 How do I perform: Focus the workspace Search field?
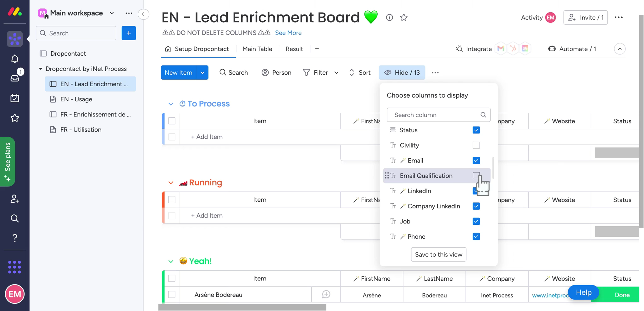(76, 33)
